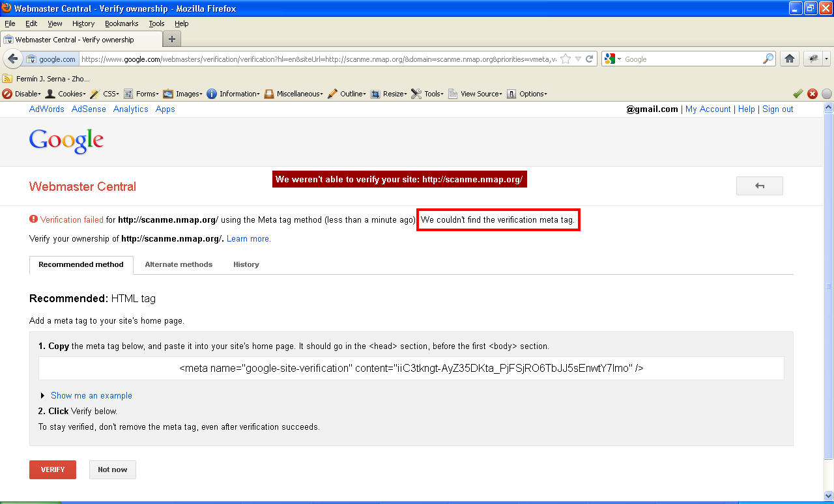This screenshot has height=504, width=834.
Task: Click the grey circle JavaScript status indicator
Action: tap(827, 94)
